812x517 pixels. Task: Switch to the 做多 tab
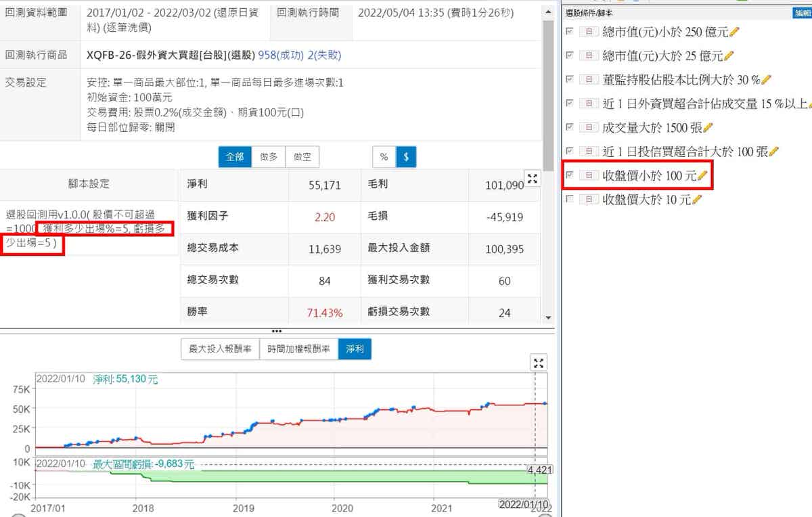[269, 157]
